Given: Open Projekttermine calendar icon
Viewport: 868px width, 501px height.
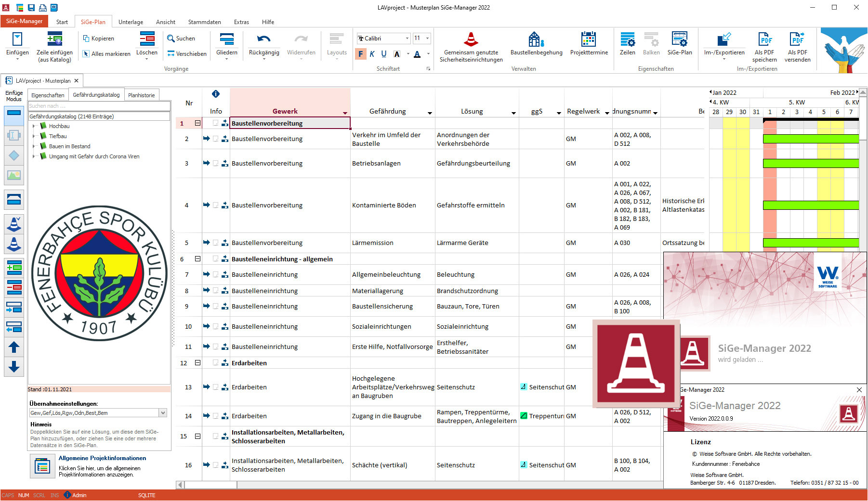Looking at the screenshot, I should pos(589,39).
